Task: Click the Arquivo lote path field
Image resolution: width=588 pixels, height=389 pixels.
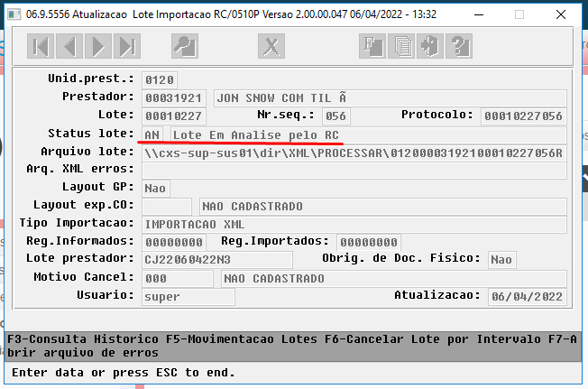Action: (x=354, y=153)
